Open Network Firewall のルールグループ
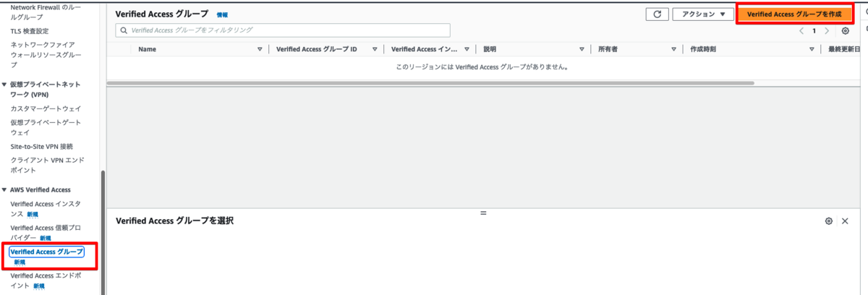The image size is (868, 295). pos(46,12)
